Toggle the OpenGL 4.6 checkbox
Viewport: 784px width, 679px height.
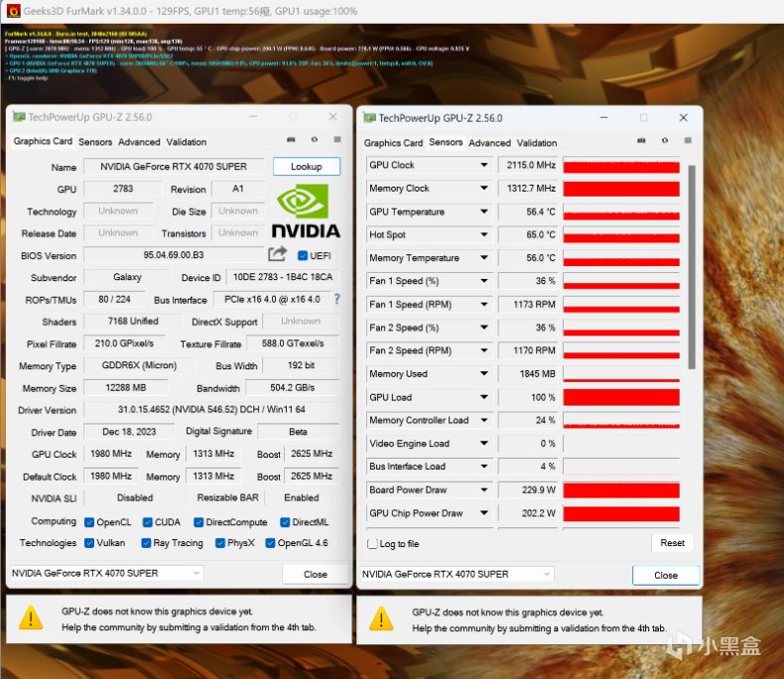271,543
